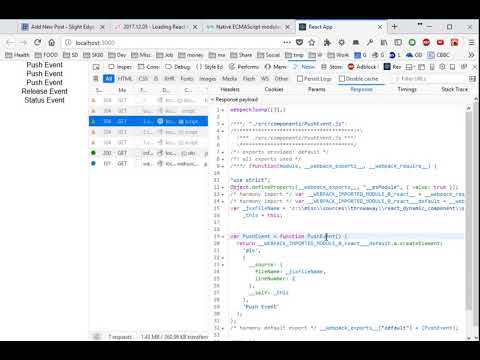Filter requests by Images

tap(208, 79)
